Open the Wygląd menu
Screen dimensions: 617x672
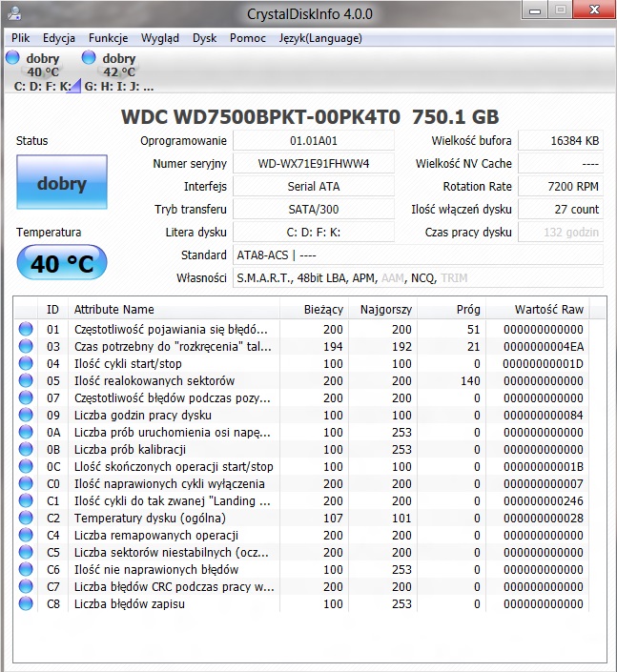coord(160,38)
